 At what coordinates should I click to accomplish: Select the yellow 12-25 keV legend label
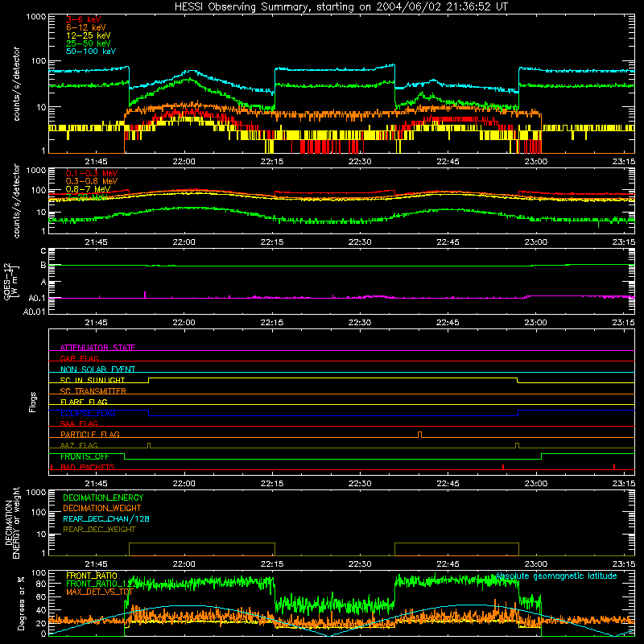pyautogui.click(x=89, y=35)
